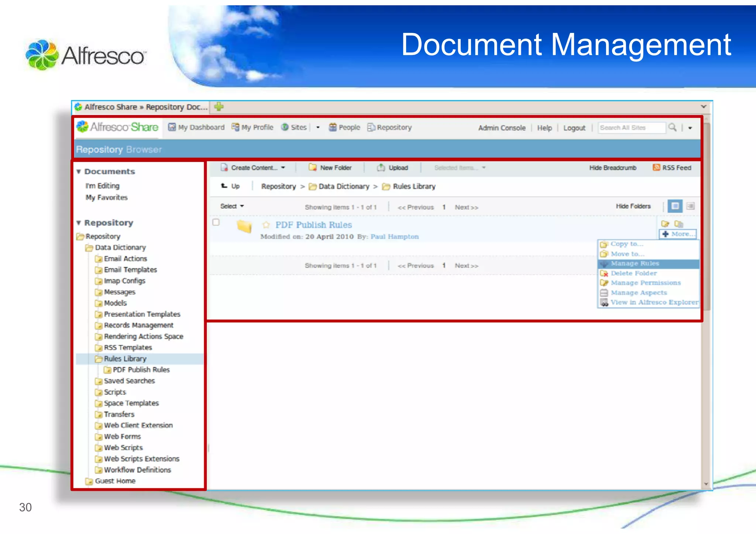Screen dimensions: 756x534
Task: Click Logout
Action: tap(574, 128)
